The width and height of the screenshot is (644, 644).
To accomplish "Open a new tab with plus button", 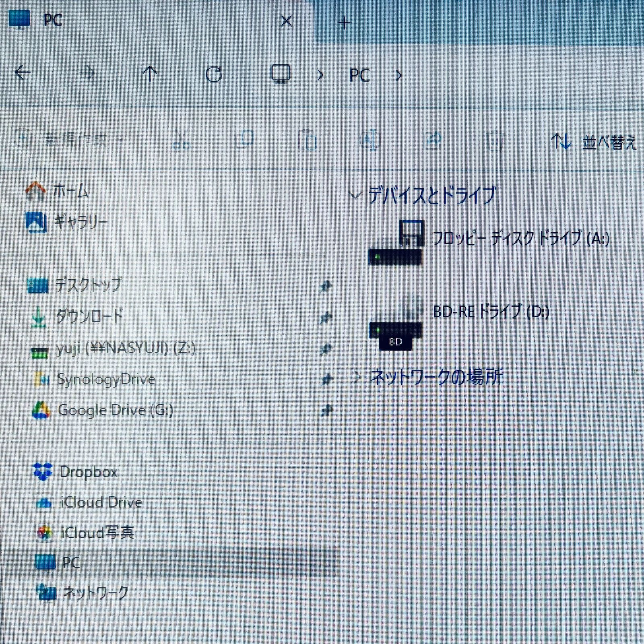I will pyautogui.click(x=345, y=23).
